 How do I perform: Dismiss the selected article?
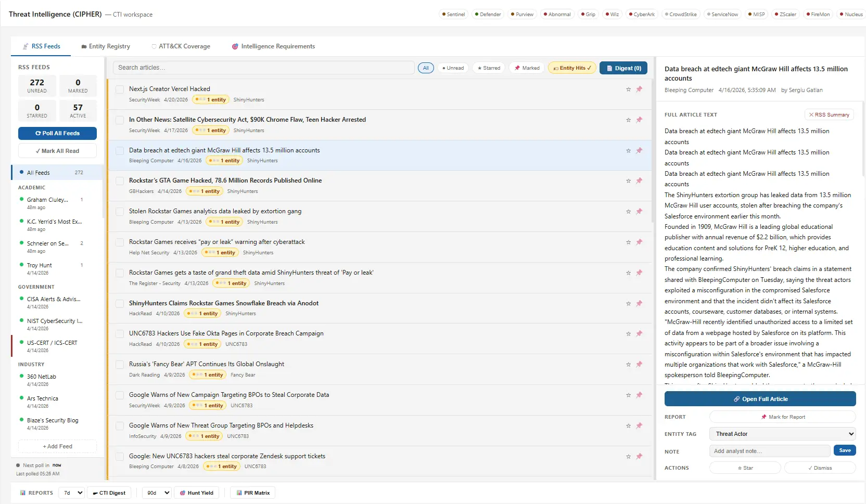(x=820, y=468)
